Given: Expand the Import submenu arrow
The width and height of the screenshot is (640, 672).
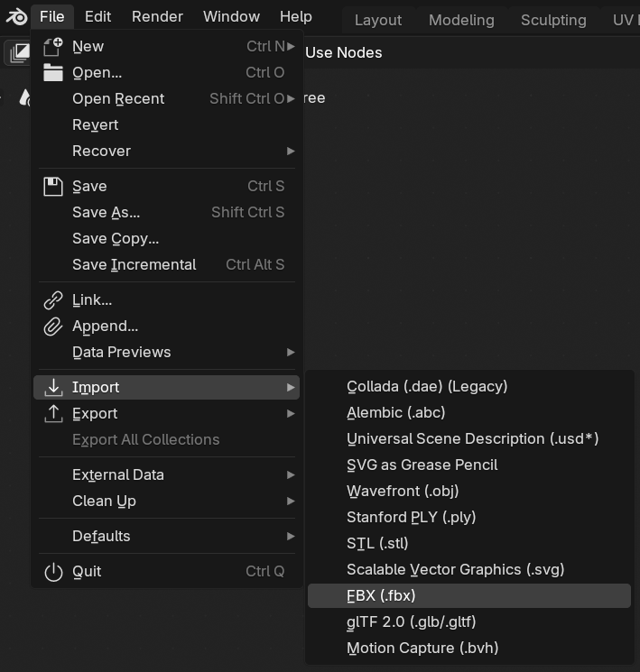Looking at the screenshot, I should pyautogui.click(x=291, y=388).
